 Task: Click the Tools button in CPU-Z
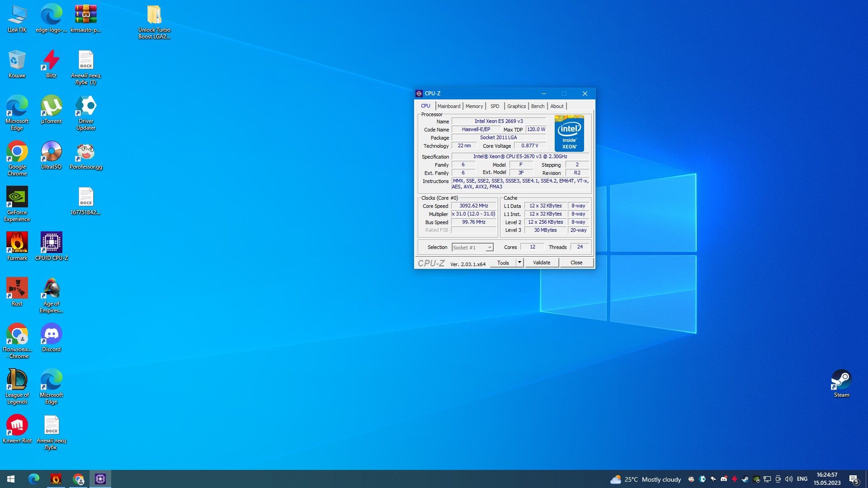coord(503,263)
